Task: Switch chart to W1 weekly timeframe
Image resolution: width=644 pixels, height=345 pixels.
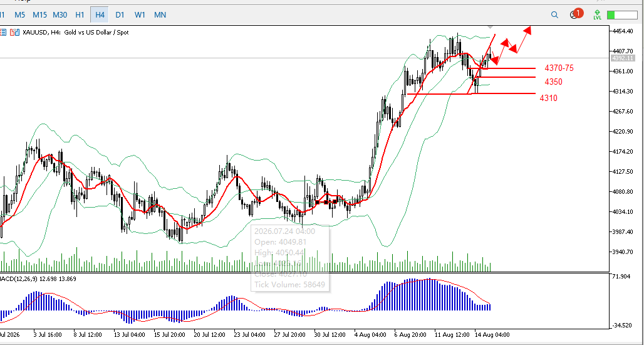Action: click(x=140, y=15)
